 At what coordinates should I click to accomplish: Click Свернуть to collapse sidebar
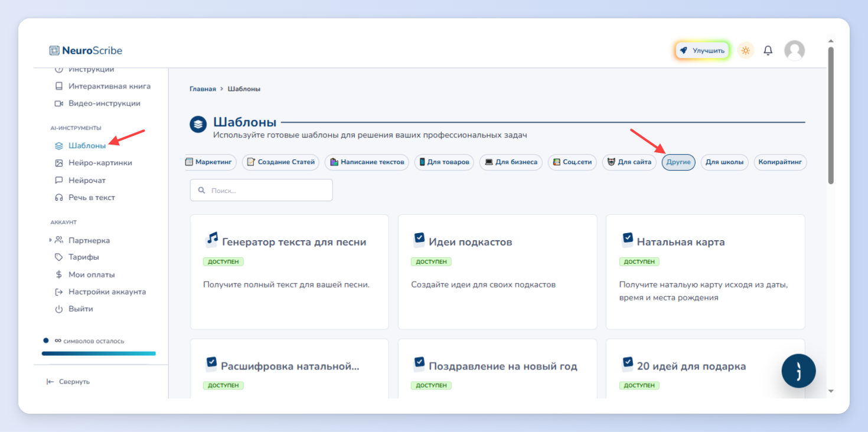pyautogui.click(x=68, y=382)
